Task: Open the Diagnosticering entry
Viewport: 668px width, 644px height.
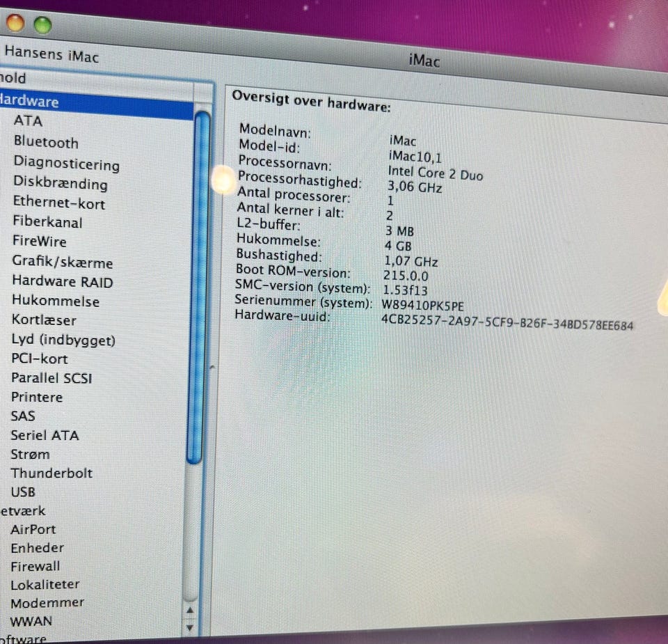Action: pyautogui.click(x=67, y=163)
